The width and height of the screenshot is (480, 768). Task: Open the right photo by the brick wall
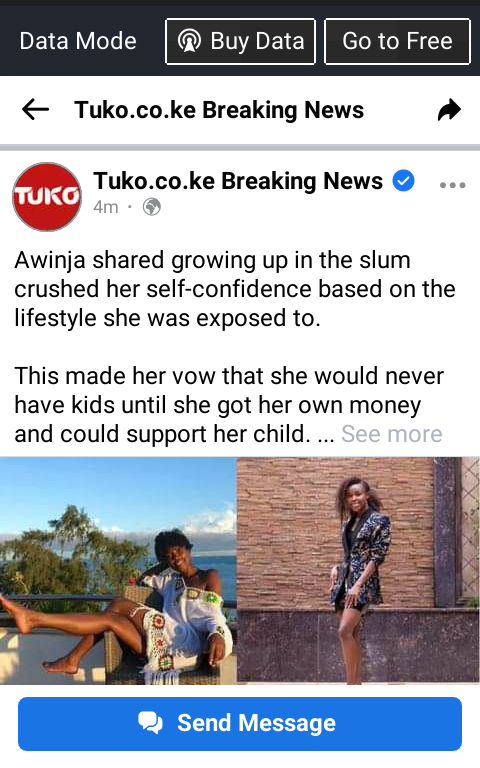pos(359,571)
